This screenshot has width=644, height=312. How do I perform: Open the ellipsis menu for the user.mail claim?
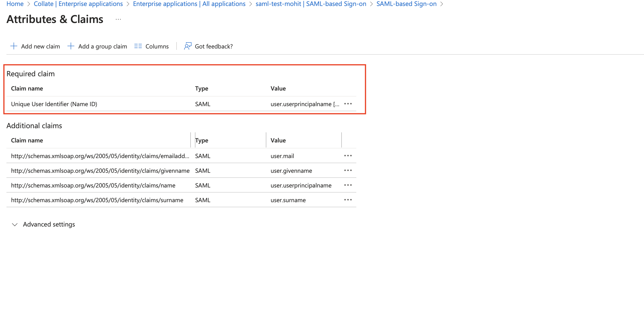coord(348,156)
